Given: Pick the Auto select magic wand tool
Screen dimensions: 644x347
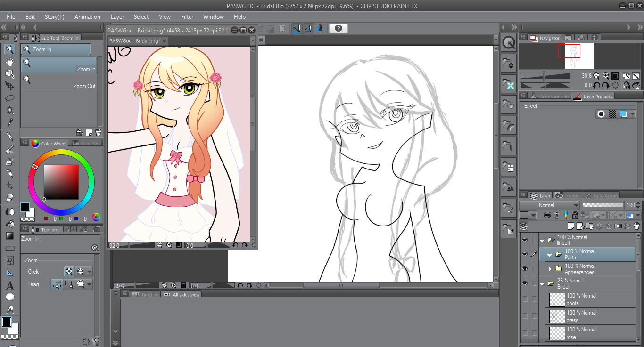Looking at the screenshot, I should [9, 111].
